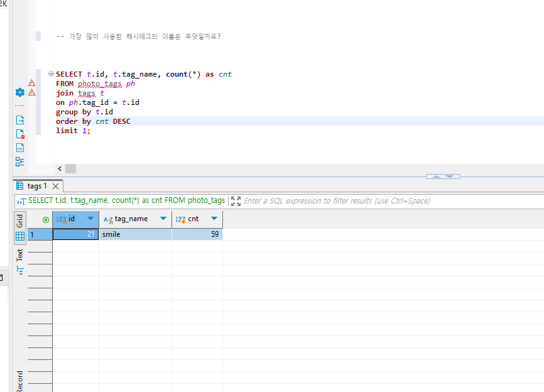Expand filter panel with the arrows icon
The image size is (544, 392).
(236, 201)
